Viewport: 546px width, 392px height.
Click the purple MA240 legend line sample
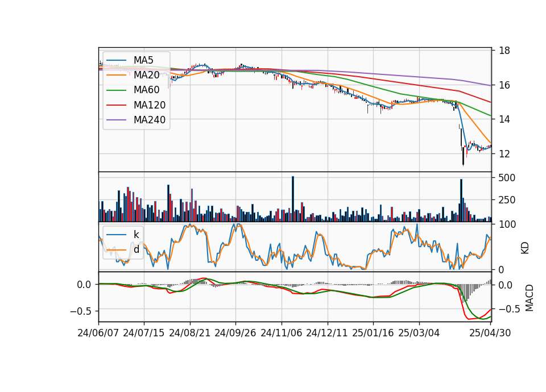116,120
